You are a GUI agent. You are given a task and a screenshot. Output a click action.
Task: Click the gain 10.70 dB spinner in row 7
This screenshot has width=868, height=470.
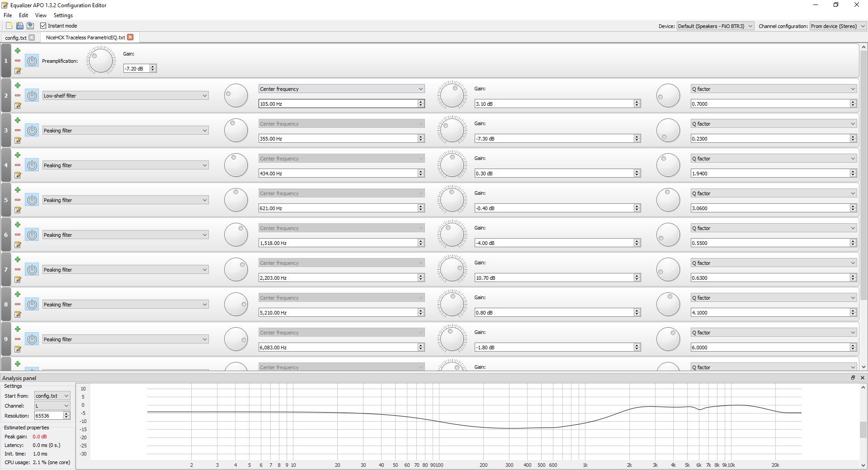coord(637,277)
